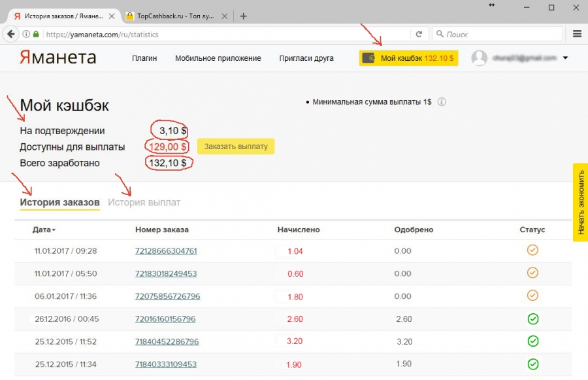The width and height of the screenshot is (588, 380).
Task: Expand the user account dropdown arrow
Action: coord(565,58)
